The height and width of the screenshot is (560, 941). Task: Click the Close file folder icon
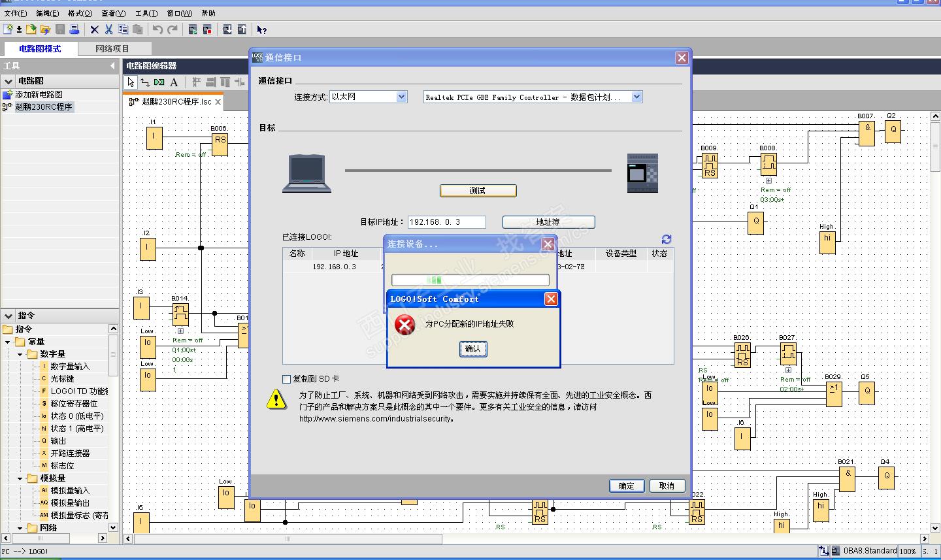[45, 29]
